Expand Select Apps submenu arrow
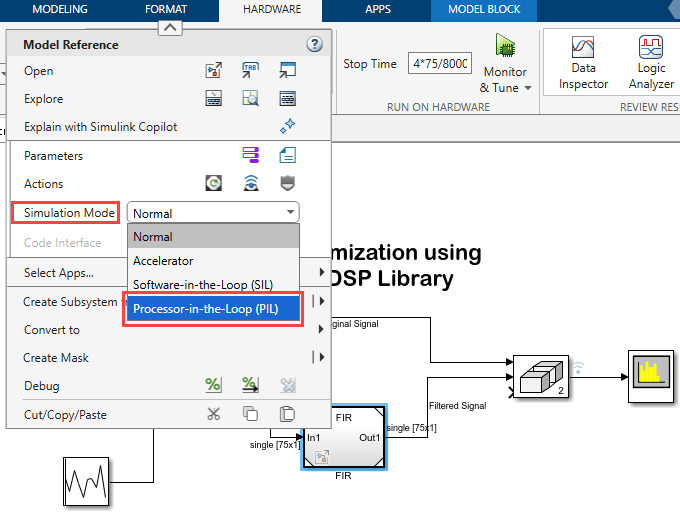680x518 pixels. tap(321, 272)
